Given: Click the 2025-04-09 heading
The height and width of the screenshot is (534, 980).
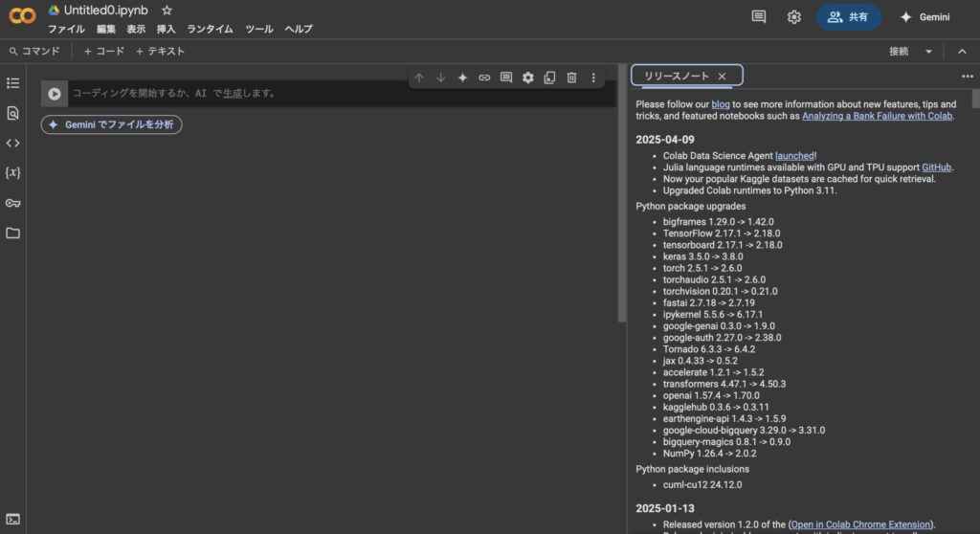Looking at the screenshot, I should point(665,140).
